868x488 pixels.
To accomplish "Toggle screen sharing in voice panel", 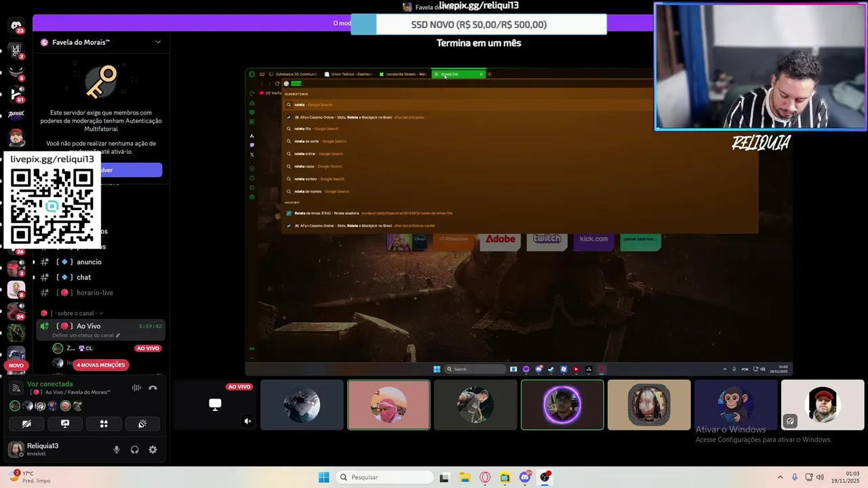I will click(65, 424).
